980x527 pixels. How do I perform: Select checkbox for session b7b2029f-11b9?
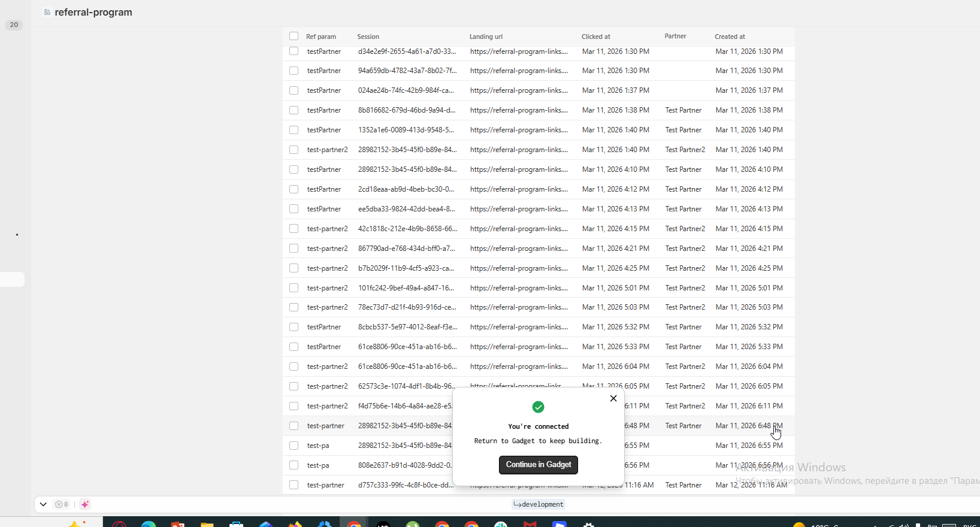(294, 268)
